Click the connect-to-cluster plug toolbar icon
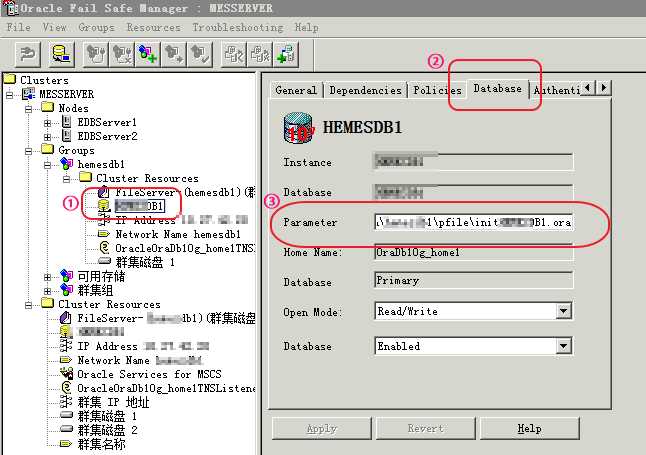Screen dimensions: 646x455 click(x=28, y=54)
